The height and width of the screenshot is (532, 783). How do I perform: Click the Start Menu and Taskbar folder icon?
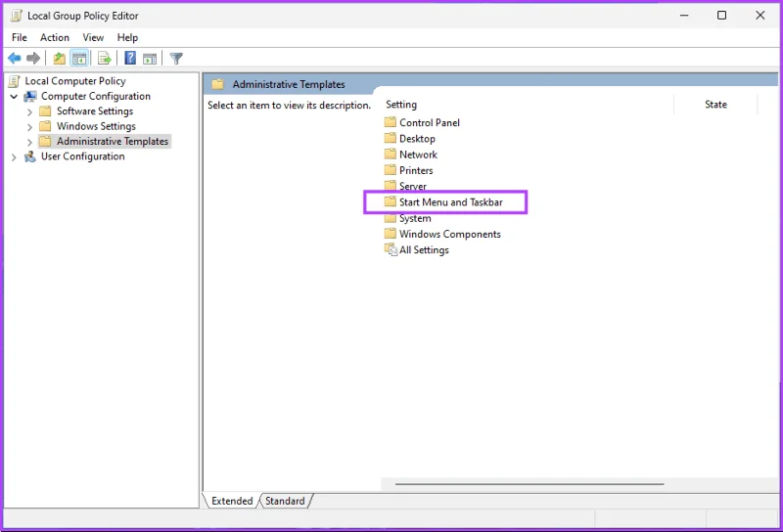point(391,202)
